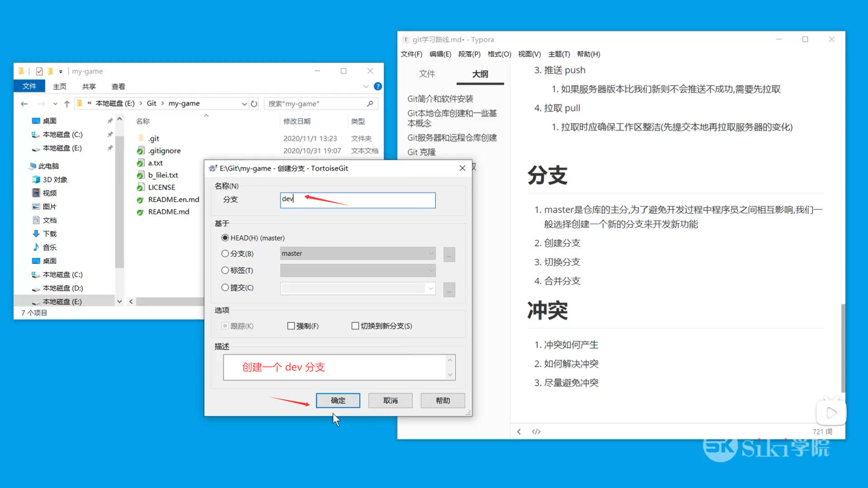This screenshot has height=488, width=868.
Task: Click the browse button beside the master dropdown
Action: tap(449, 254)
